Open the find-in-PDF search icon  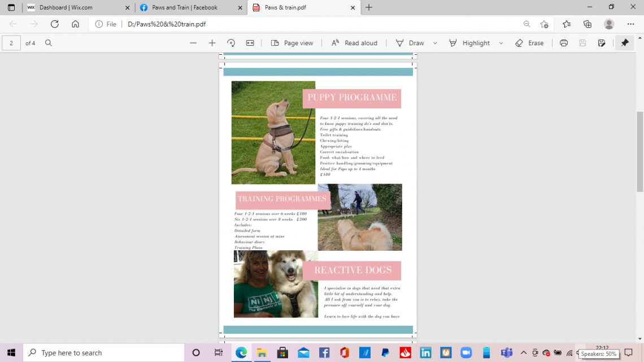[x=49, y=43]
